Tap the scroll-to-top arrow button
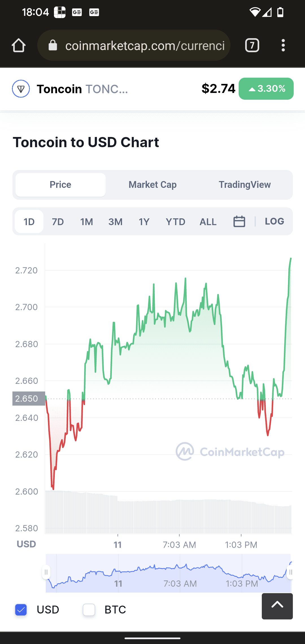Viewport: 305px width, 644px height. coord(277,606)
